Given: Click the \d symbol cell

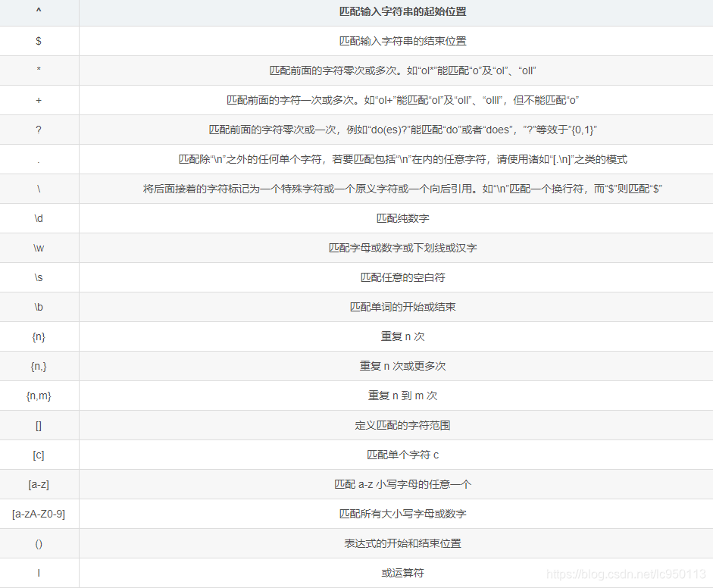Looking at the screenshot, I should pos(39,218).
